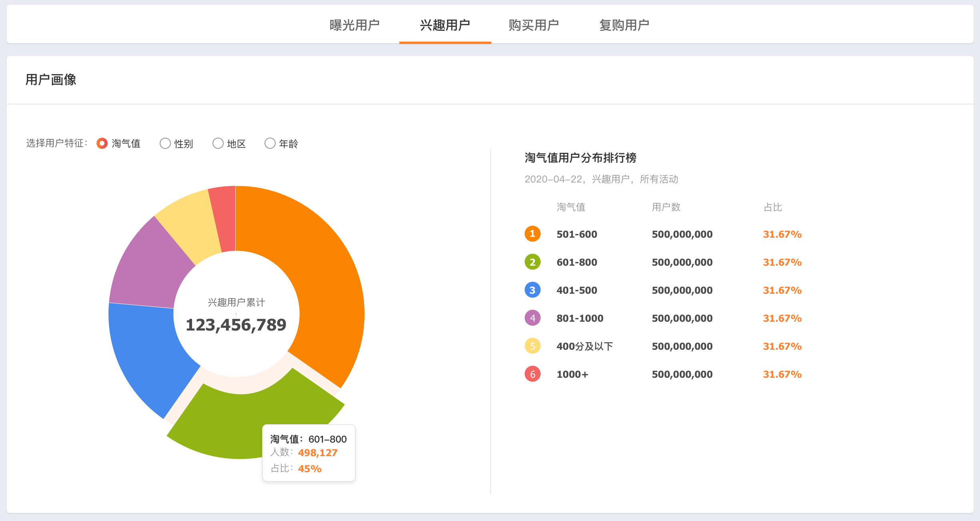Click rank 4 purple badge
Screen dimensions: 980x521
[533, 318]
